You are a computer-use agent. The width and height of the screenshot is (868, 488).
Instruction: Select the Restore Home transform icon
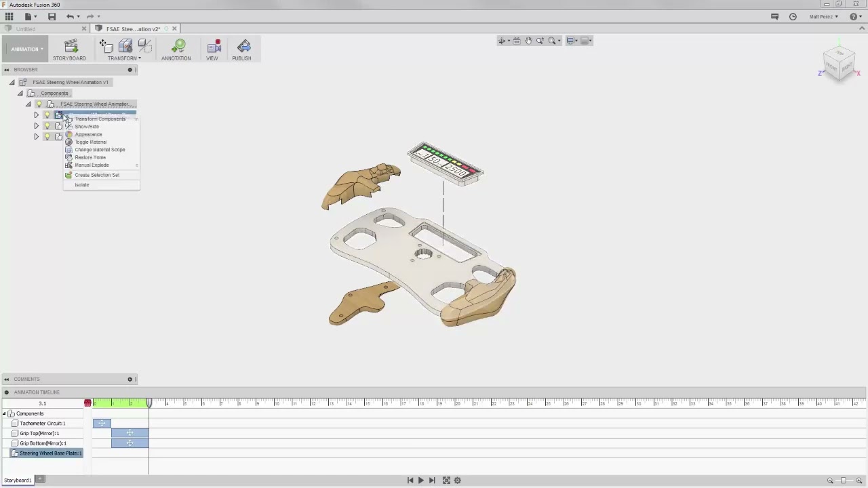(125, 46)
